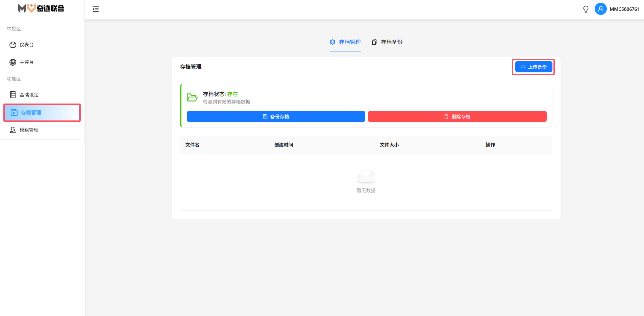Click the empty inbox 暂无数据 placeholder
Viewport: 644px width, 316px height.
(366, 181)
